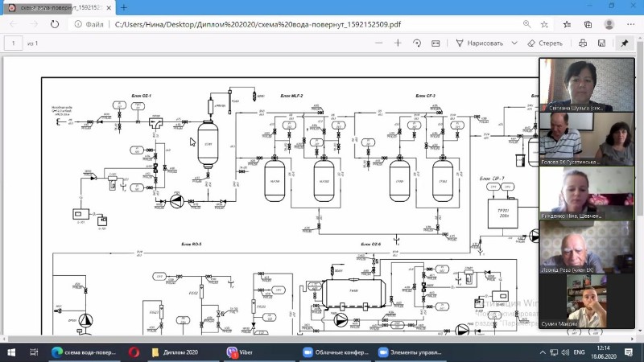
Task: Show hidden system tray icons
Action: click(x=543, y=352)
